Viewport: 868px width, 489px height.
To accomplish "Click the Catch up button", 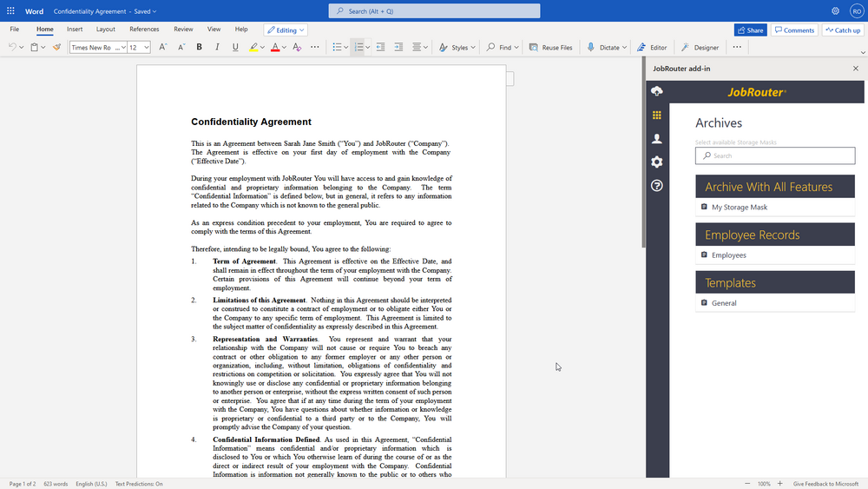I will (843, 30).
